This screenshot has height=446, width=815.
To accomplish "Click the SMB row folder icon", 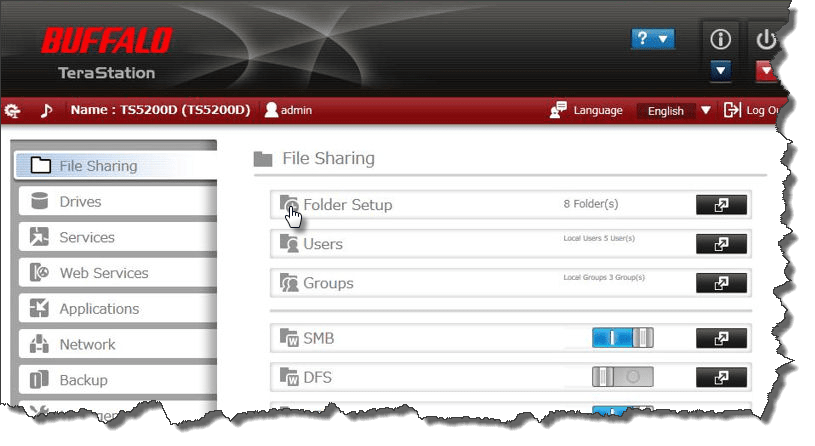I will (x=289, y=337).
